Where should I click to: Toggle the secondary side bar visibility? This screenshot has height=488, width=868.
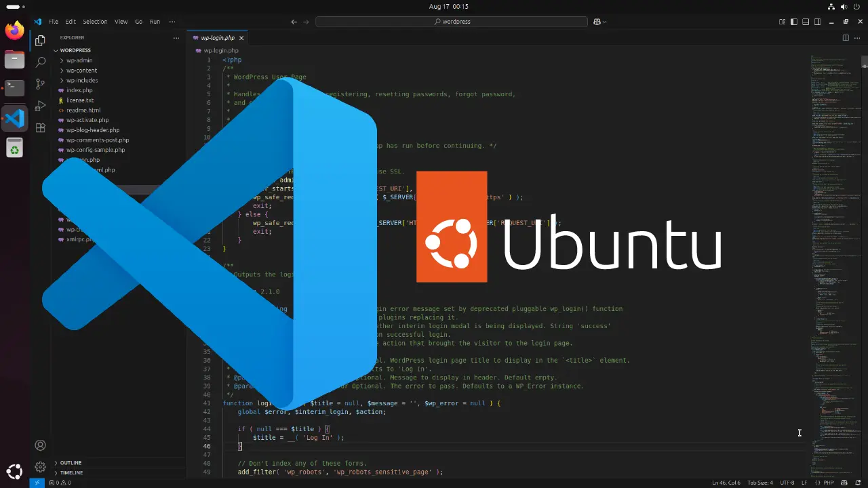tap(817, 22)
